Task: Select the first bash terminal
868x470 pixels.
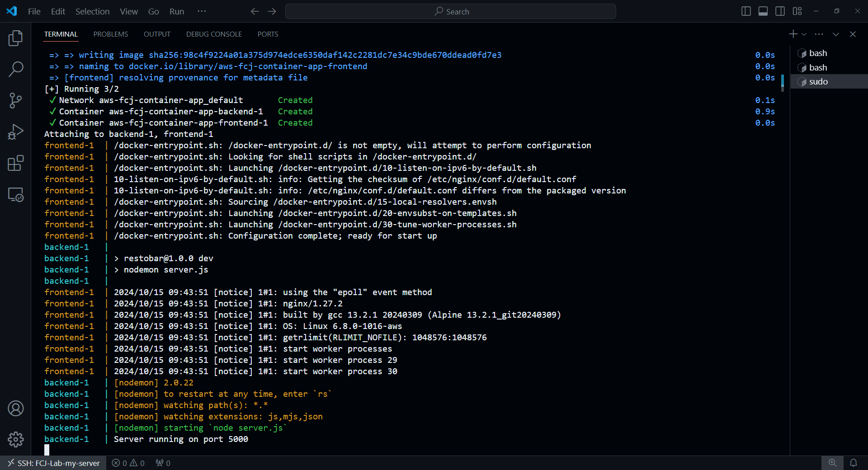Action: click(829, 53)
